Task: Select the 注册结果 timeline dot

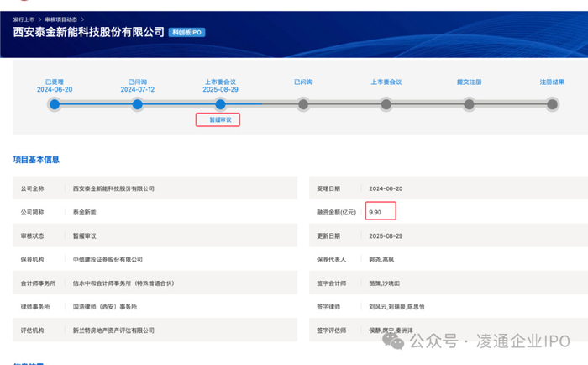Action: [552, 104]
